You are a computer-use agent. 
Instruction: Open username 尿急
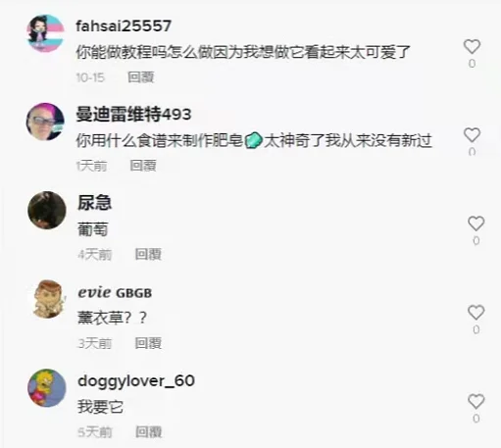coord(95,203)
